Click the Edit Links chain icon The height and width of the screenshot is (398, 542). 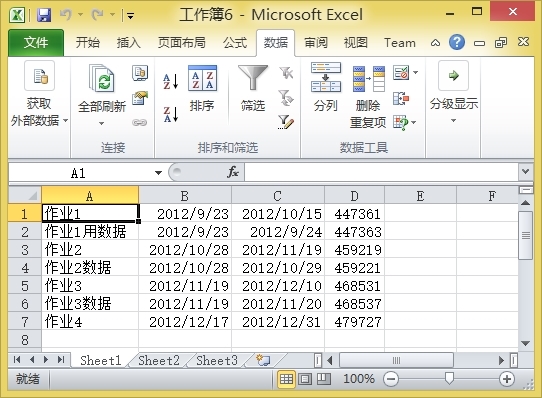pyautogui.click(x=139, y=122)
